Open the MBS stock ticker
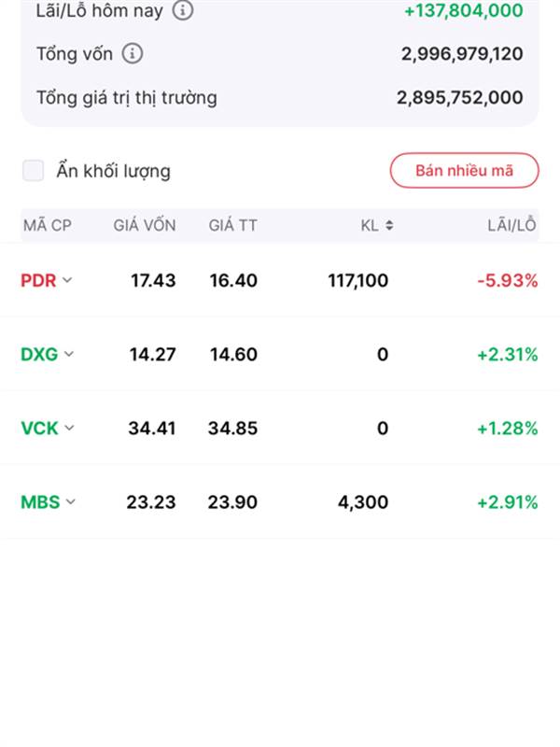 pyautogui.click(x=40, y=502)
